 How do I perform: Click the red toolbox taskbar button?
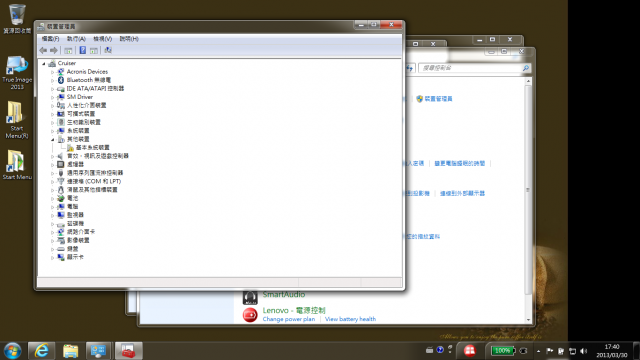pos(128,351)
